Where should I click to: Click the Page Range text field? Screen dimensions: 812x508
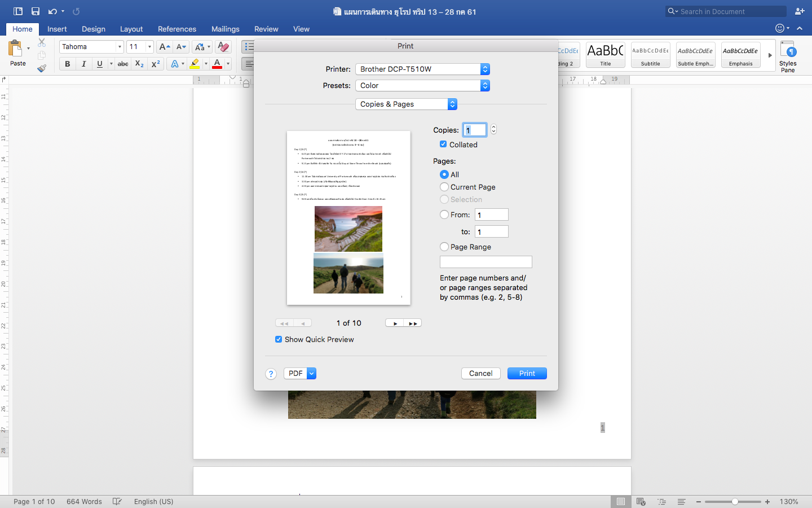click(486, 262)
